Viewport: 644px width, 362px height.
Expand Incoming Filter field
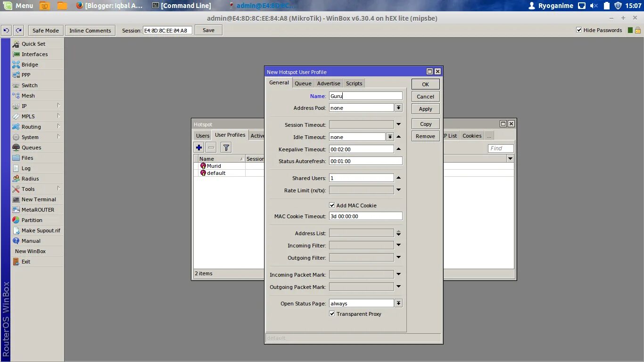click(398, 246)
